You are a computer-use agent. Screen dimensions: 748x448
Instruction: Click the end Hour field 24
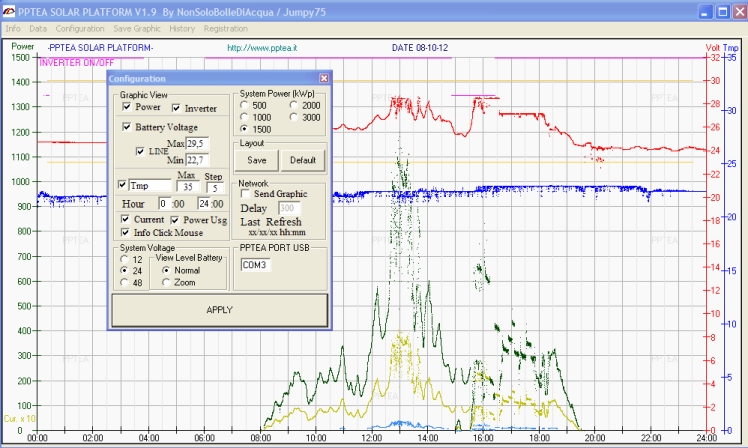(x=204, y=204)
